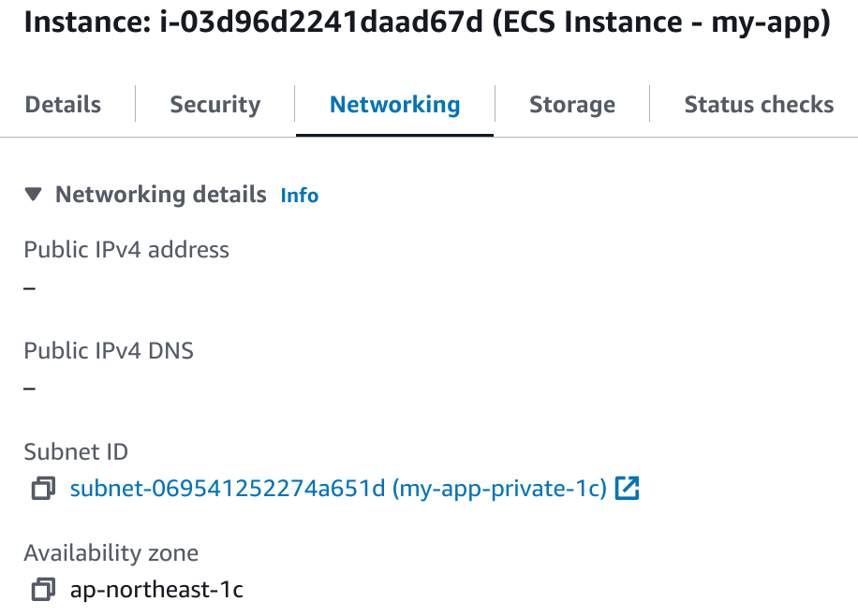858x616 pixels.
Task: Open subnet via external link icon
Action: (x=627, y=488)
